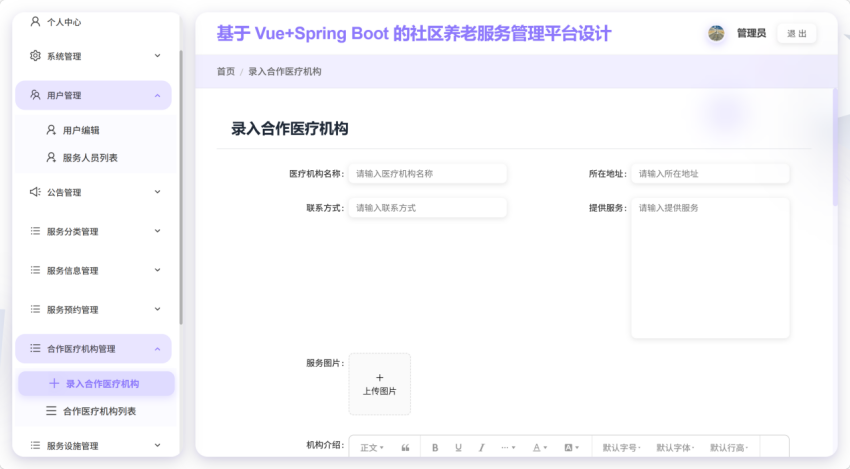Screen dimensions: 850x469
Task: Open the more formatting options dropdown
Action: [x=508, y=448]
